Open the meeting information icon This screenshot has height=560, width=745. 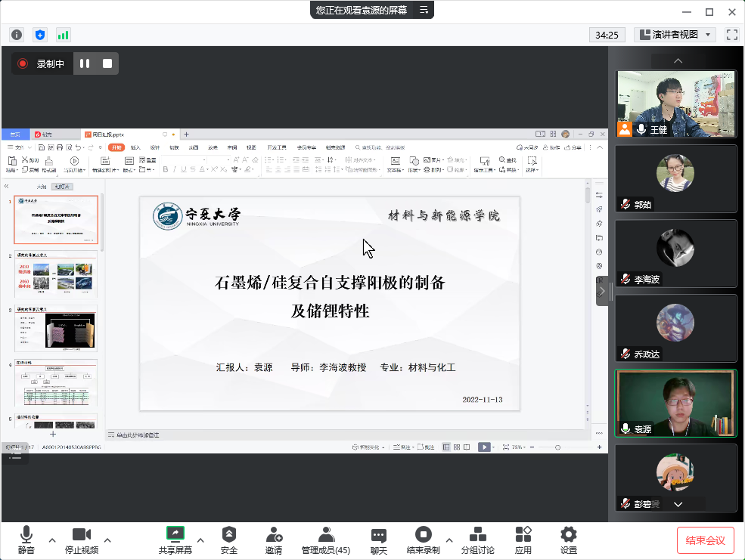pos(17,35)
